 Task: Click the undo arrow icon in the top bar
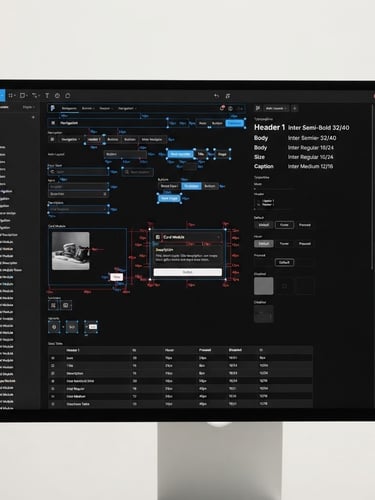tap(216, 96)
